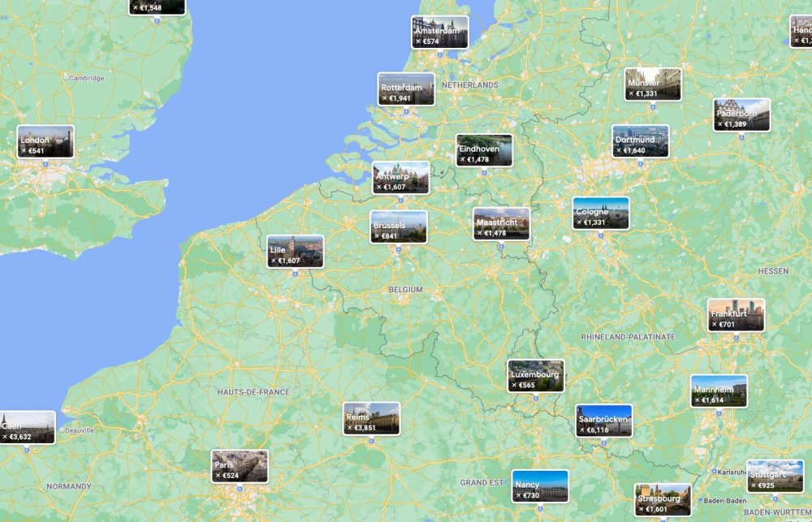Pick the Lille destination card
This screenshot has height=522, width=812.
(296, 252)
